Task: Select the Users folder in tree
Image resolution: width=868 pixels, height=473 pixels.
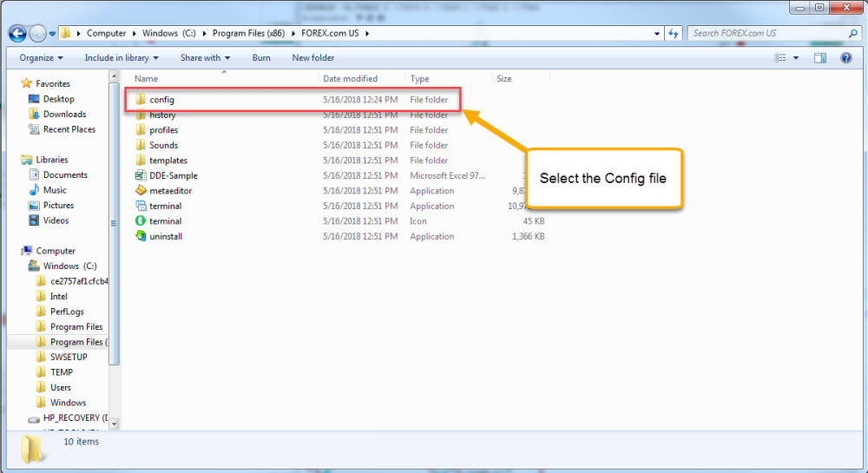Action: pyautogui.click(x=61, y=388)
